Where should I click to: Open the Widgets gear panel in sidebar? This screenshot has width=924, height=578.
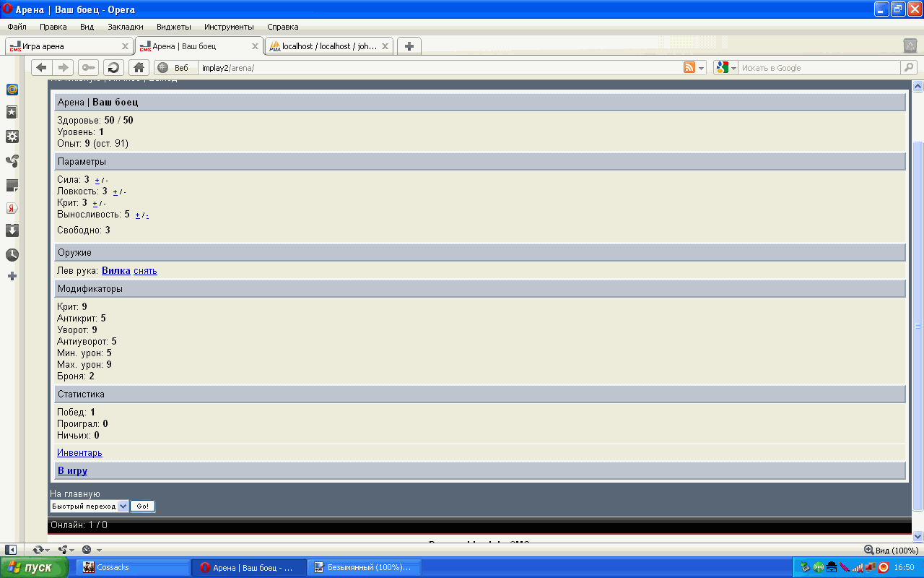point(12,137)
